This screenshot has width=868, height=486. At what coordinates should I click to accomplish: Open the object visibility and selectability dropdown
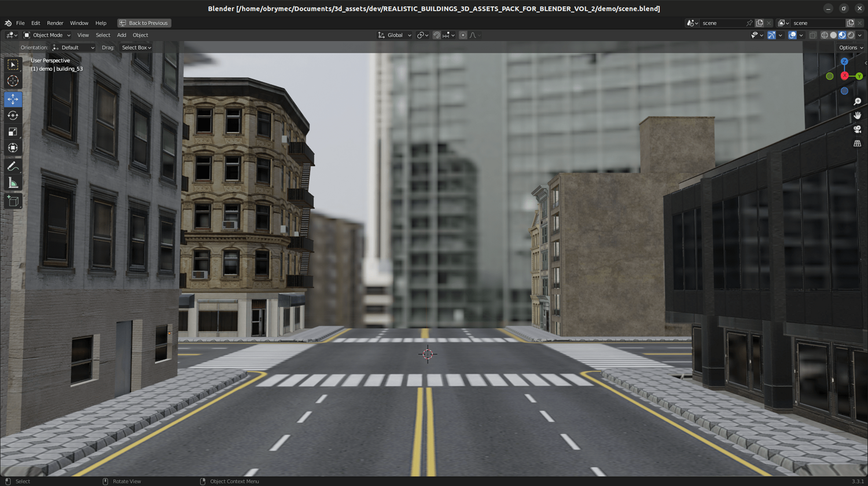[x=757, y=35]
